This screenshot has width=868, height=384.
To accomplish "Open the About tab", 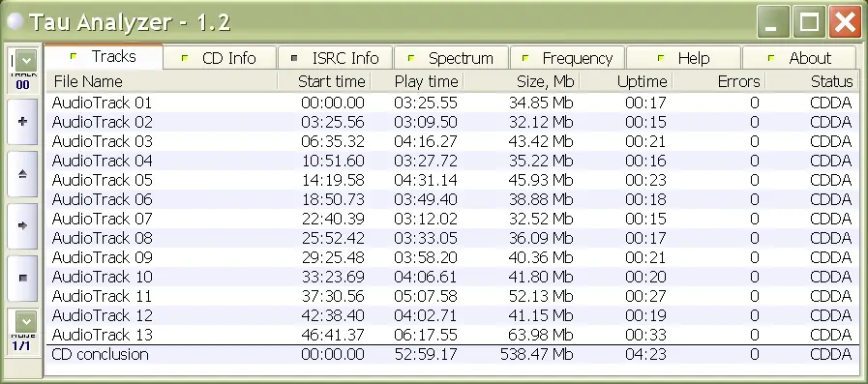I will click(799, 58).
